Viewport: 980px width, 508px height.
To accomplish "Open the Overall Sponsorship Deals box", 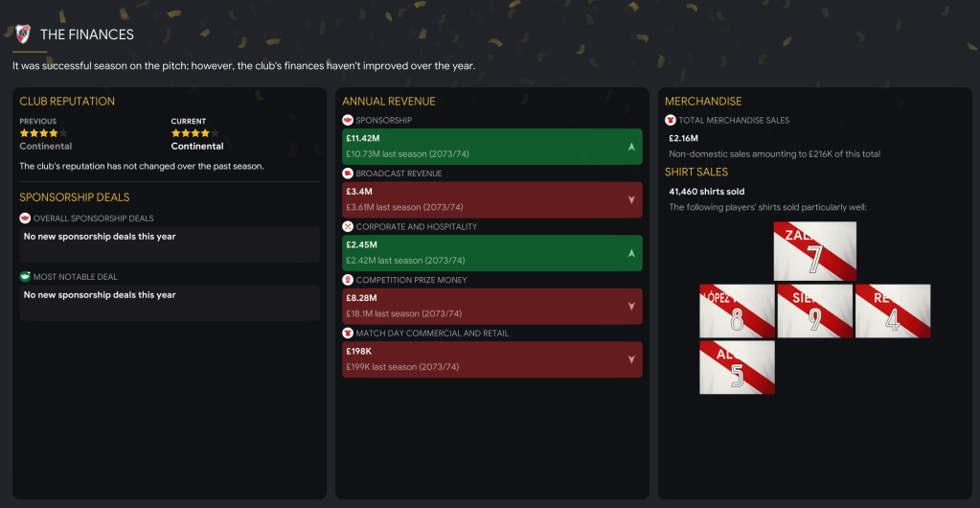I will (170, 244).
